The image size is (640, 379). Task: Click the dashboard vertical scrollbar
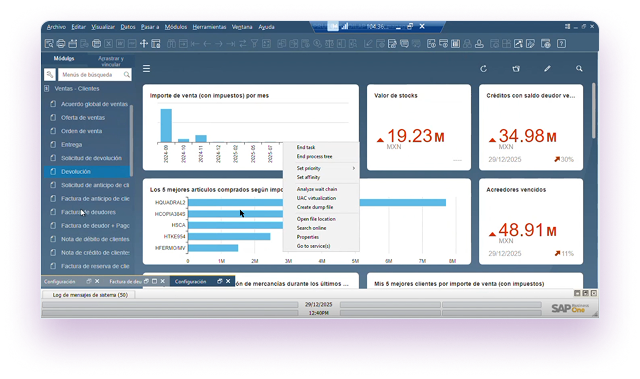(593, 111)
